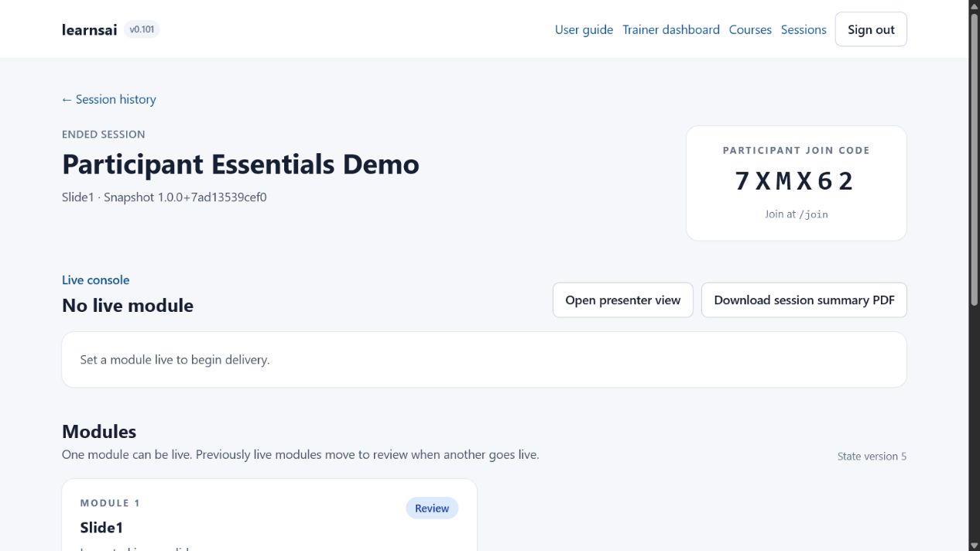Click the Participant Essentials Demo heading

pos(241,164)
